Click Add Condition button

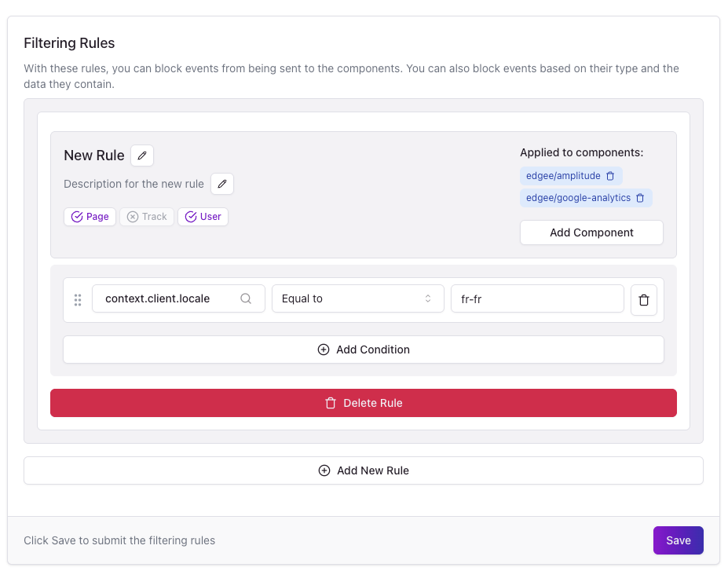364,350
